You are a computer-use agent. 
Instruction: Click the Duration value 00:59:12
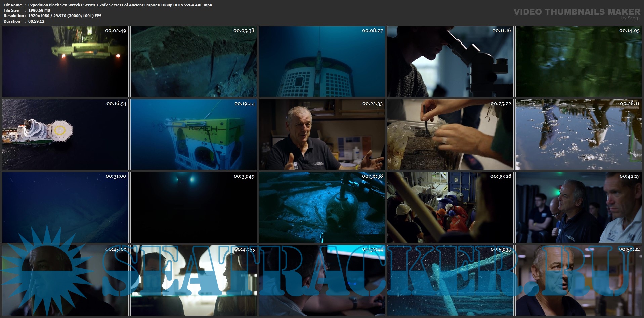[36, 21]
